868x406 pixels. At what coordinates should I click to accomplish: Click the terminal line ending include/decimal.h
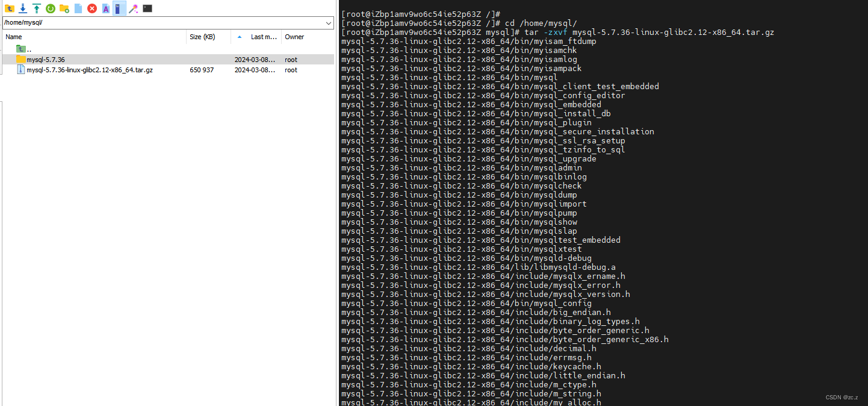click(468, 348)
